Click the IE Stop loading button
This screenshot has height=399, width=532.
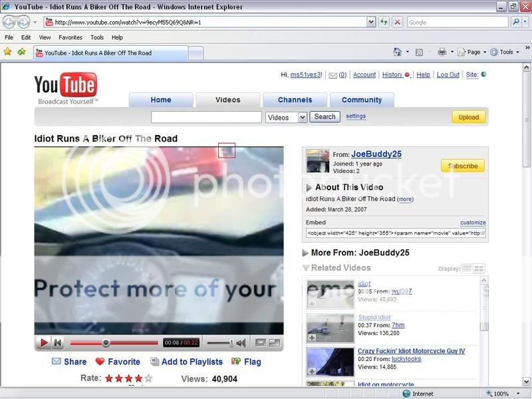[x=397, y=22]
